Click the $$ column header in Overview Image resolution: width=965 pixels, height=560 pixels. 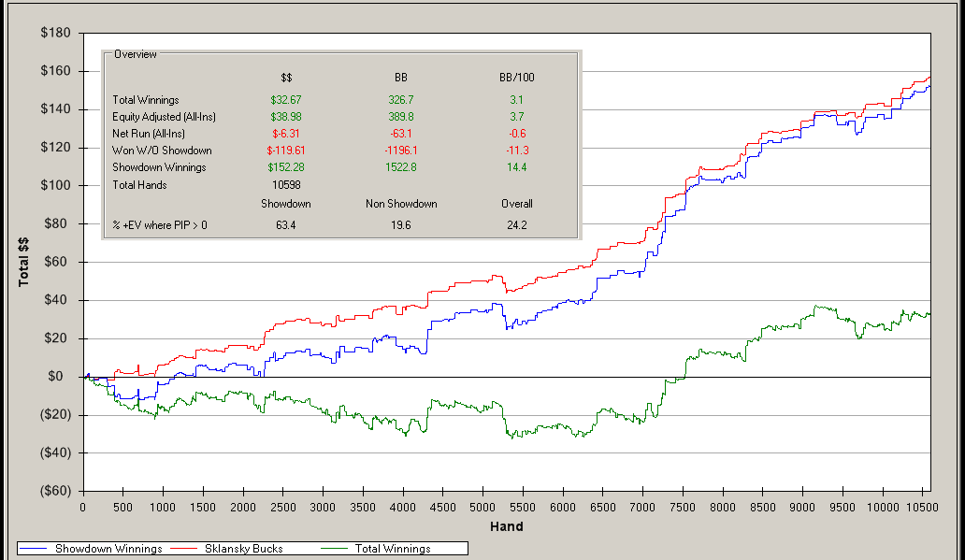pyautogui.click(x=287, y=78)
